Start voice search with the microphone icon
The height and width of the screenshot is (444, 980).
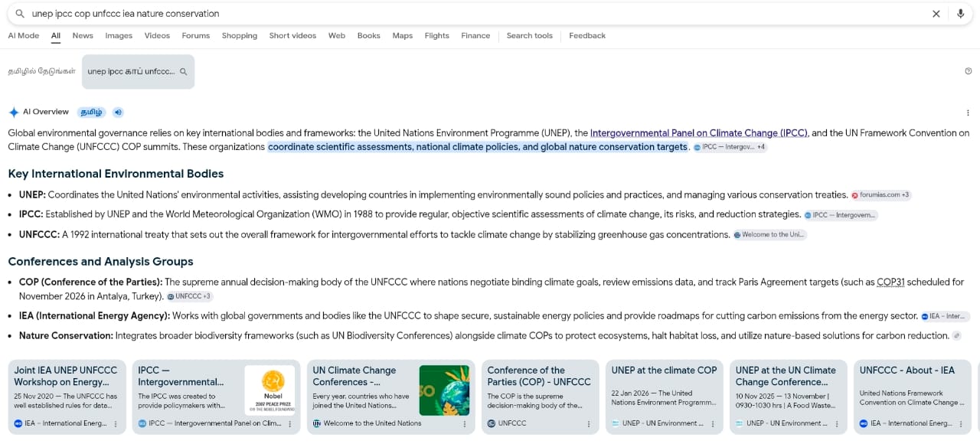tap(960, 14)
